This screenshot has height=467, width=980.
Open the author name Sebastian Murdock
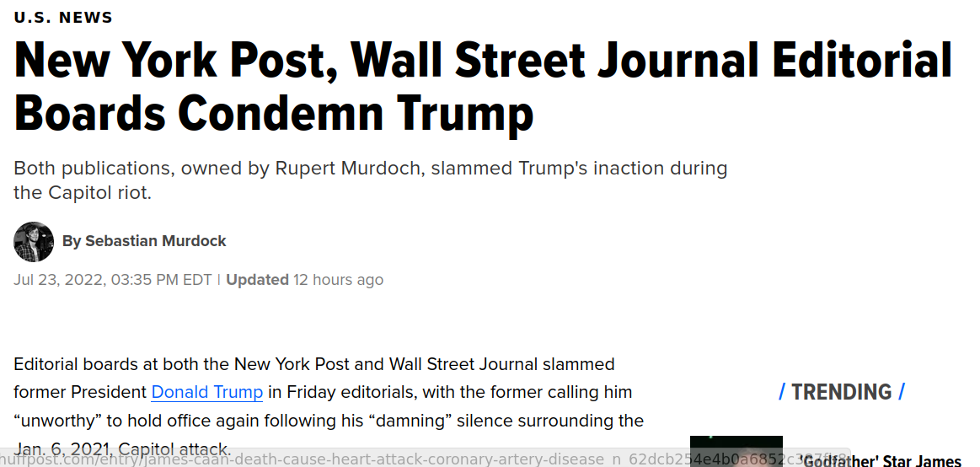[x=156, y=241]
